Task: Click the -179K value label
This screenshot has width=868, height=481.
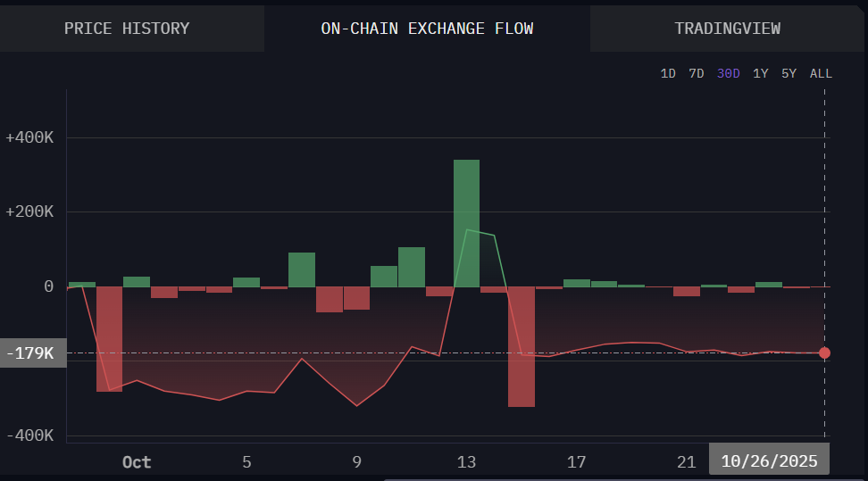Action: coord(32,353)
